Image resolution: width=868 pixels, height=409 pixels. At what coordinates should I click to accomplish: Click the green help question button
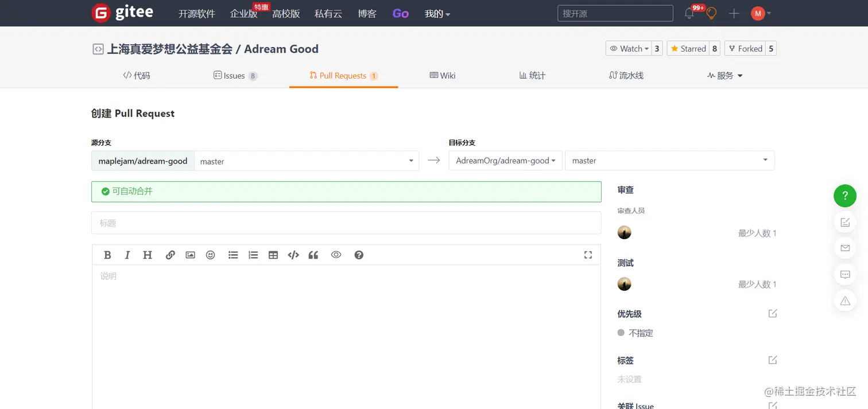pos(845,196)
